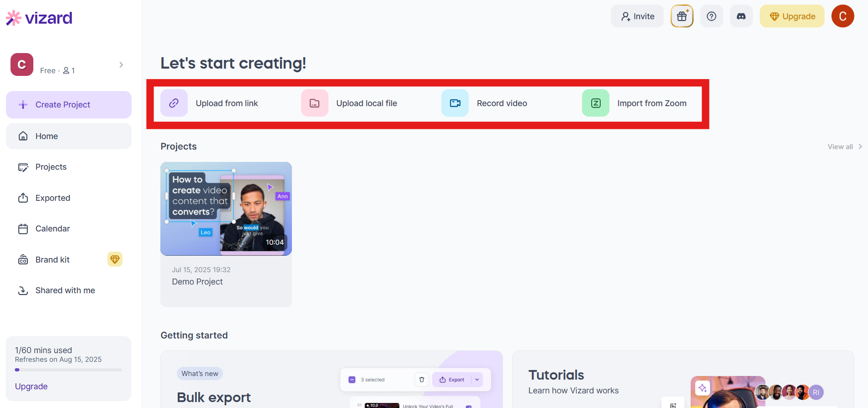The image size is (868, 408).
Task: Click the yellow Upgrade button
Action: coord(792,16)
